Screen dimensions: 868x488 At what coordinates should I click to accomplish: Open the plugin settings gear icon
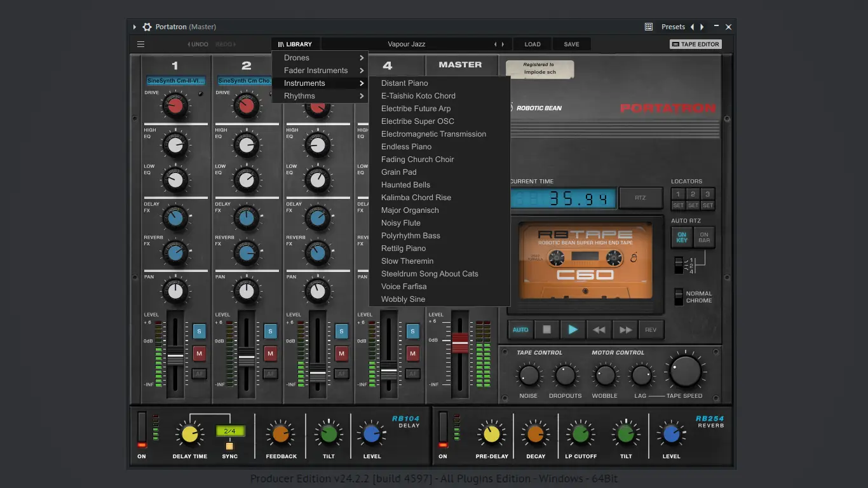click(x=147, y=27)
